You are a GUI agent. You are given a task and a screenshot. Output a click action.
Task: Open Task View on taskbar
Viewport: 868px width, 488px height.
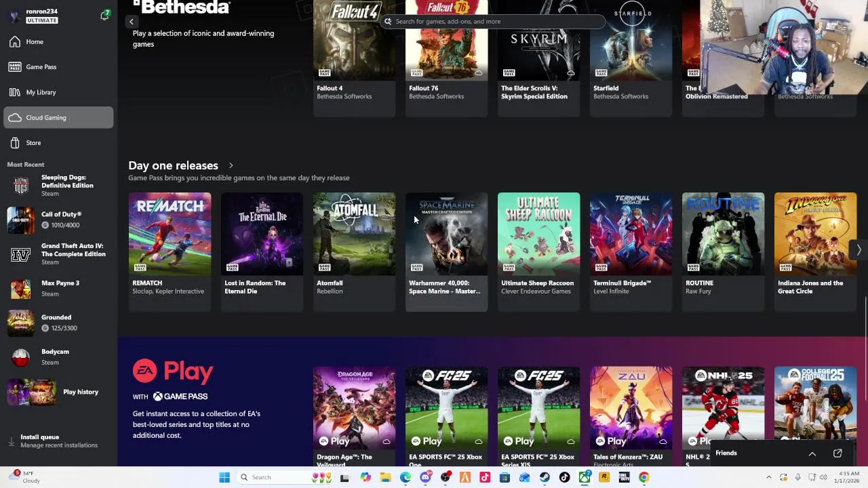pyautogui.click(x=344, y=477)
